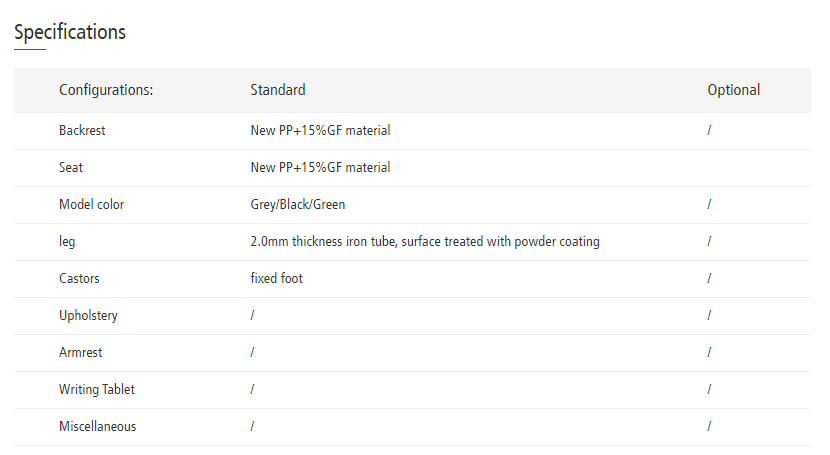Click the Standard column header
830x455 pixels.
pyautogui.click(x=278, y=90)
